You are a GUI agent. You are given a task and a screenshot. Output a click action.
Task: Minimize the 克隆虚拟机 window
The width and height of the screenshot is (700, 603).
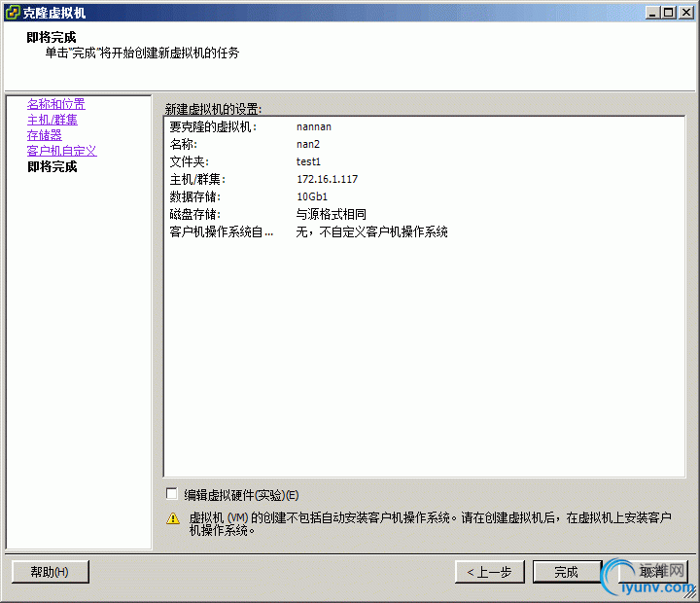click(652, 13)
